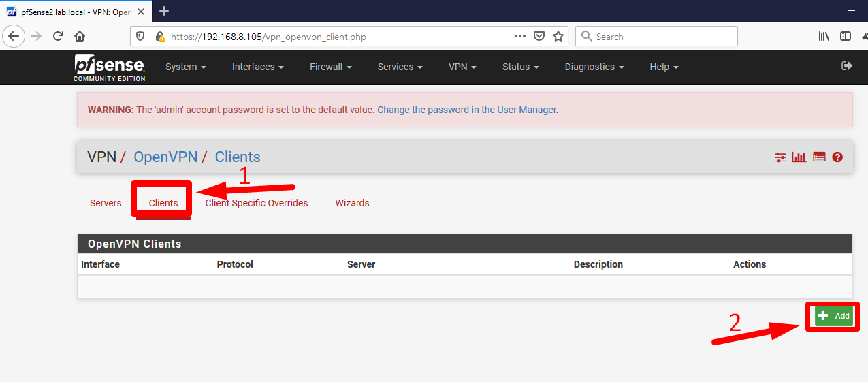This screenshot has width=868, height=382.
Task: Log out using pfSense logout icon
Action: click(847, 66)
